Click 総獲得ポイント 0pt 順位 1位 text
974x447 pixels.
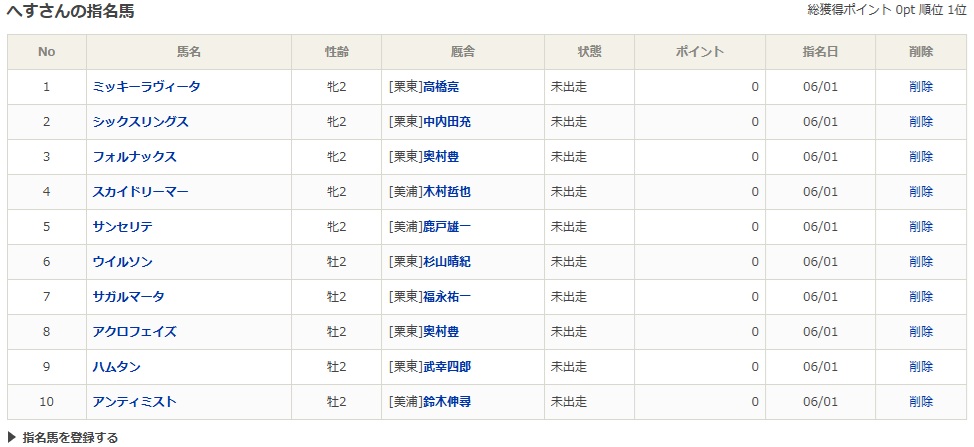[x=887, y=11]
